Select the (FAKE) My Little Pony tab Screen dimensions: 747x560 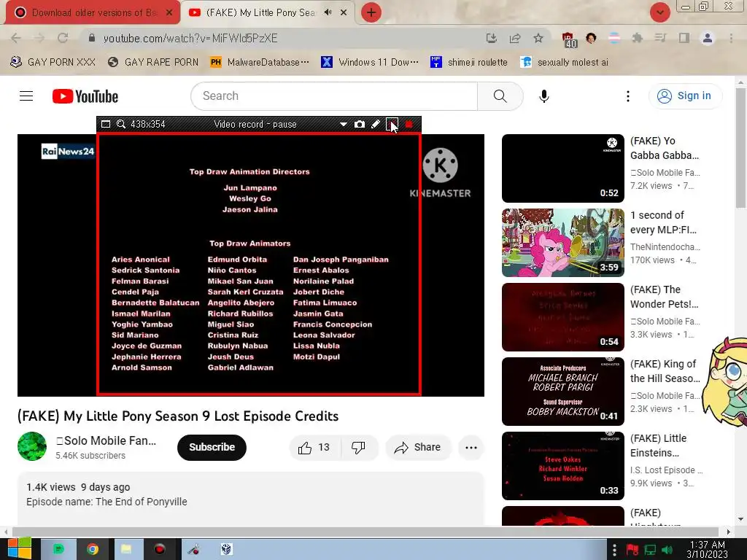260,13
